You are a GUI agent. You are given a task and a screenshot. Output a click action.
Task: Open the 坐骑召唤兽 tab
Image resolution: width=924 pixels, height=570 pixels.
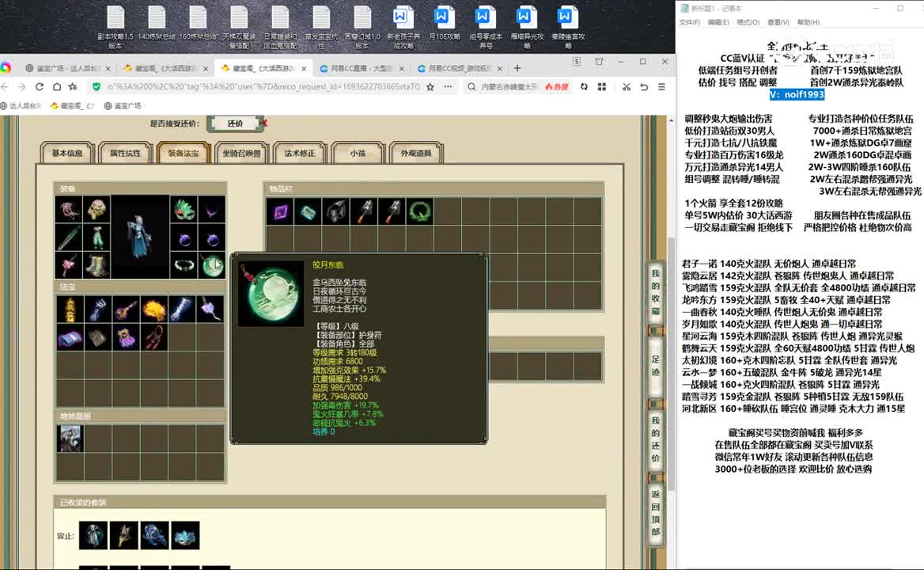241,154
